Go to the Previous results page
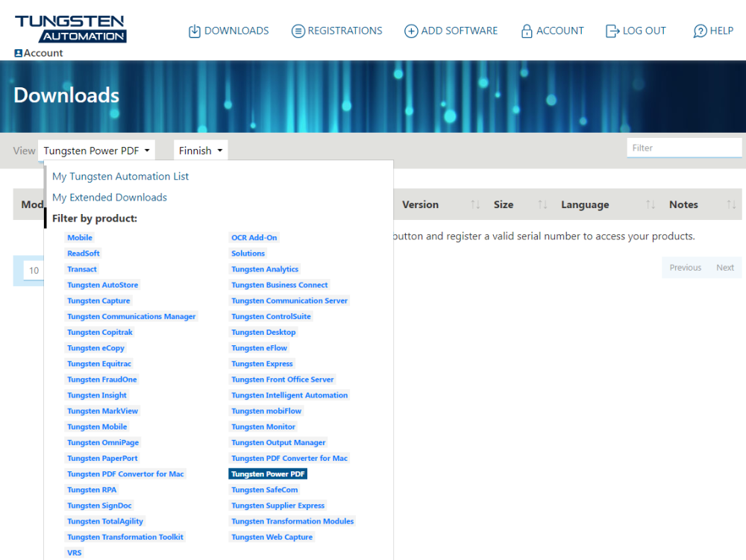Screen dimensions: 746x560 coord(685,268)
